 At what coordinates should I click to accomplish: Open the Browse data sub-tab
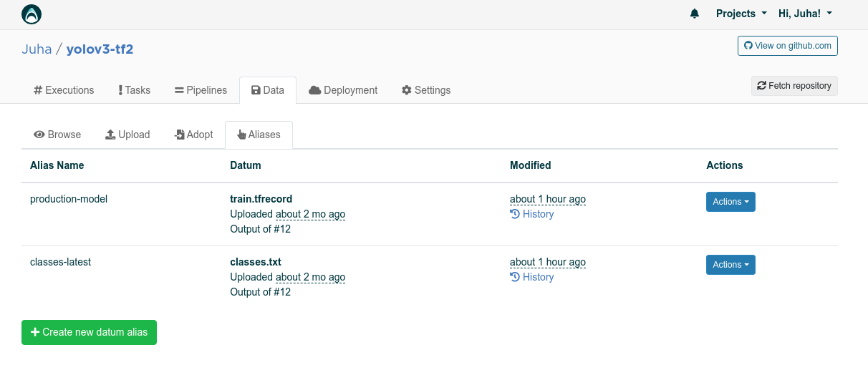pyautogui.click(x=57, y=135)
